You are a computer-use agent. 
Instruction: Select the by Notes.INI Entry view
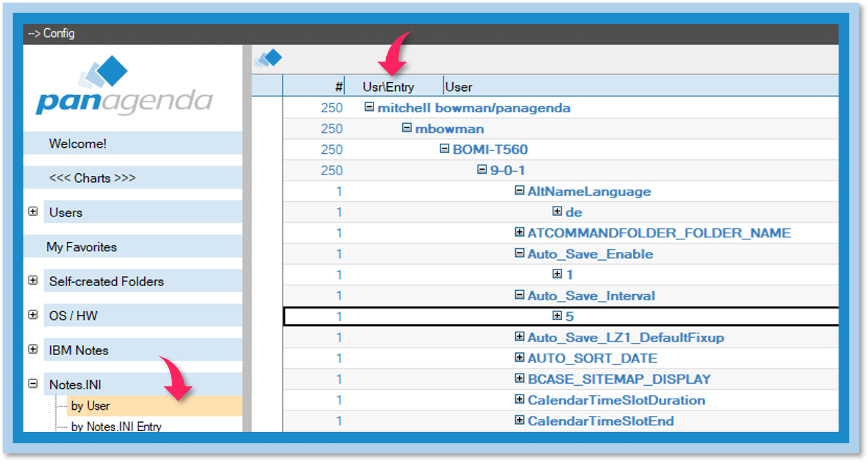pos(116,427)
